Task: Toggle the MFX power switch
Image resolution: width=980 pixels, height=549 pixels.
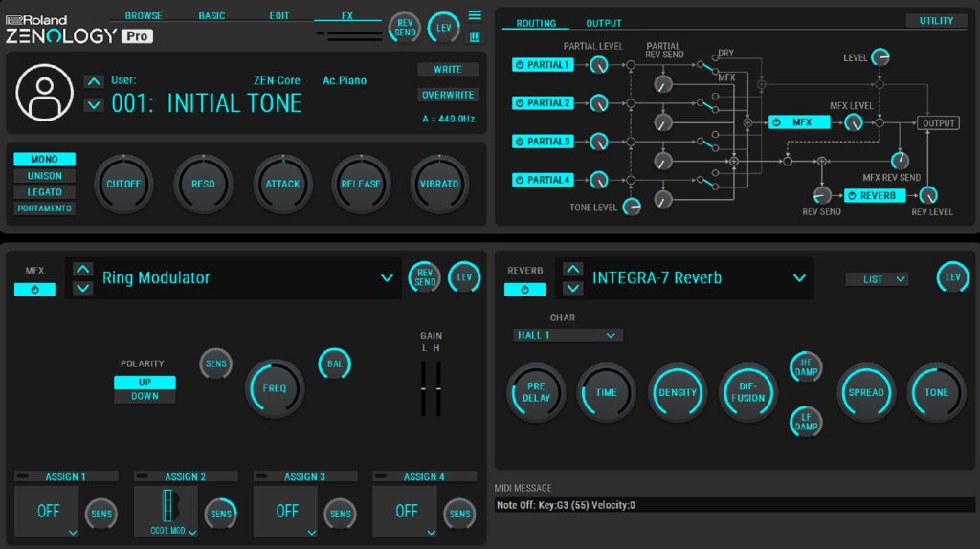Action: click(x=34, y=290)
